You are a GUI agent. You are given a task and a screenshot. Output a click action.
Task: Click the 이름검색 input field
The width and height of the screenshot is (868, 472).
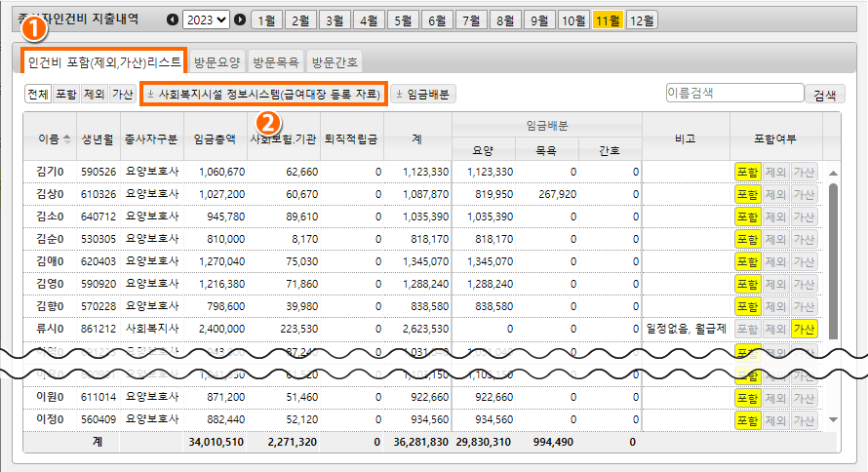coord(733,94)
